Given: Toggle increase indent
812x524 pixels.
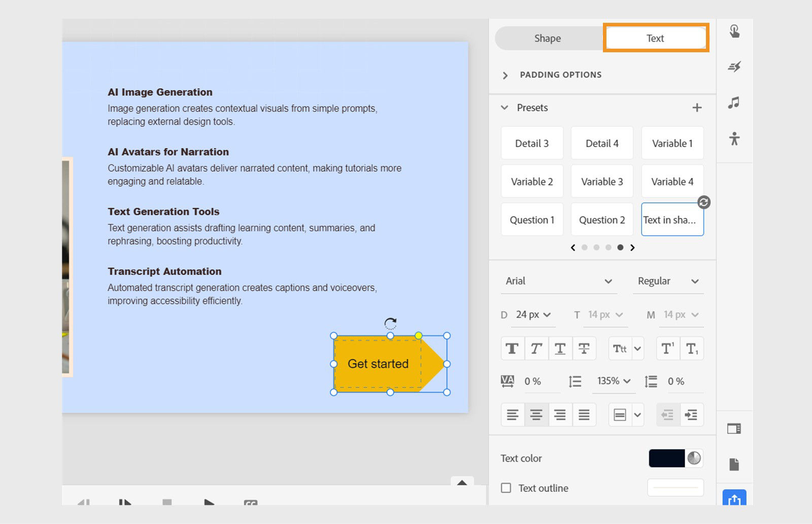Looking at the screenshot, I should pos(691,414).
